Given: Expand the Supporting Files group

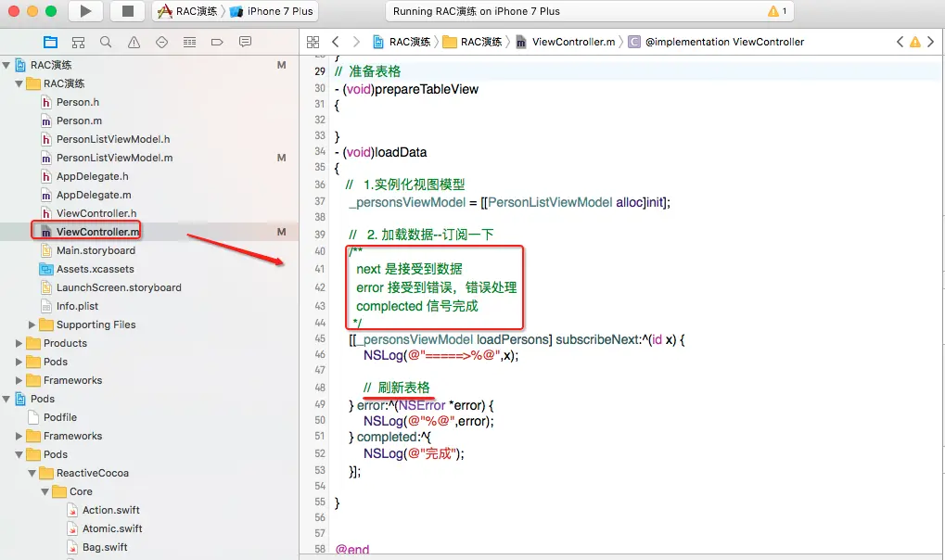Looking at the screenshot, I should coord(32,325).
